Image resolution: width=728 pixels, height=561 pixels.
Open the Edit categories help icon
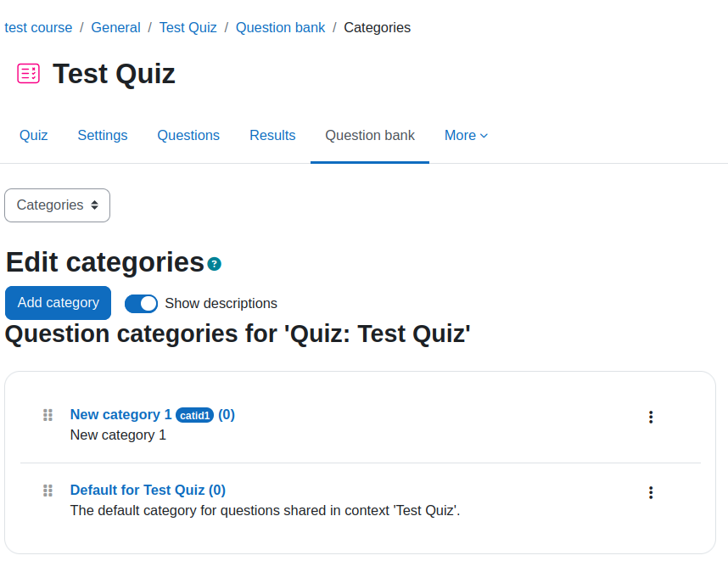coord(214,264)
